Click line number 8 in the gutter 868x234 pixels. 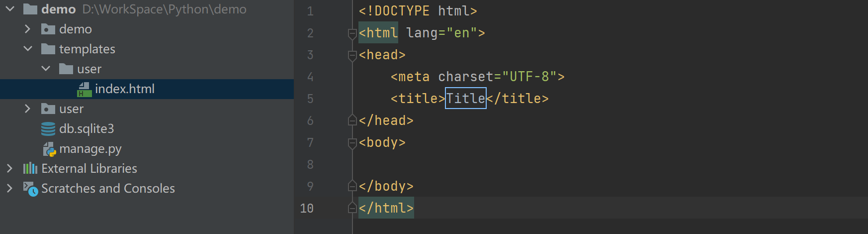(x=310, y=164)
